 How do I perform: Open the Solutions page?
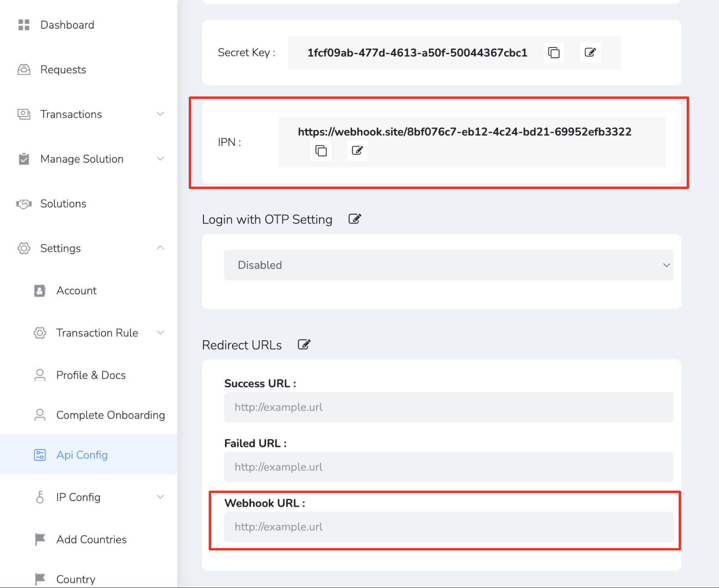point(63,203)
